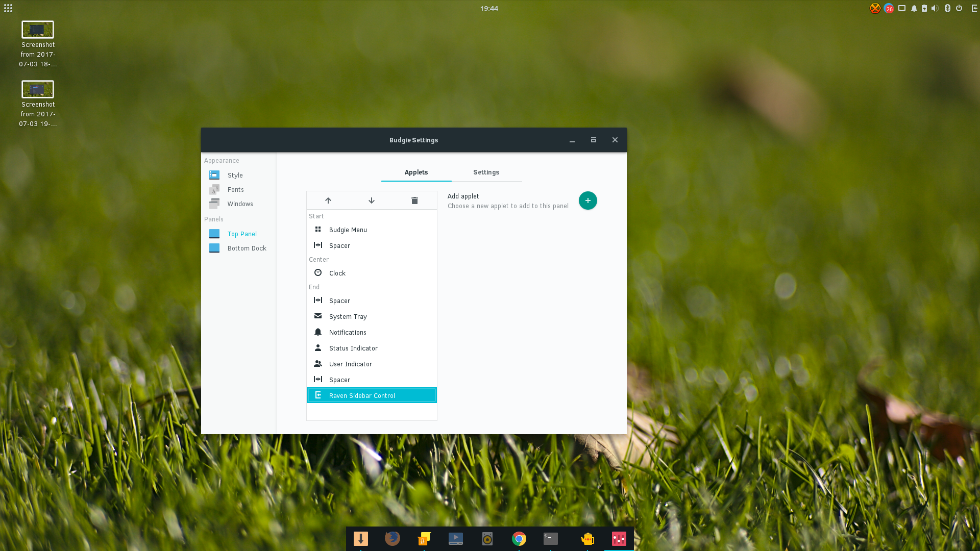Open the power user indicator in the top panel
980x551 pixels.
point(959,8)
